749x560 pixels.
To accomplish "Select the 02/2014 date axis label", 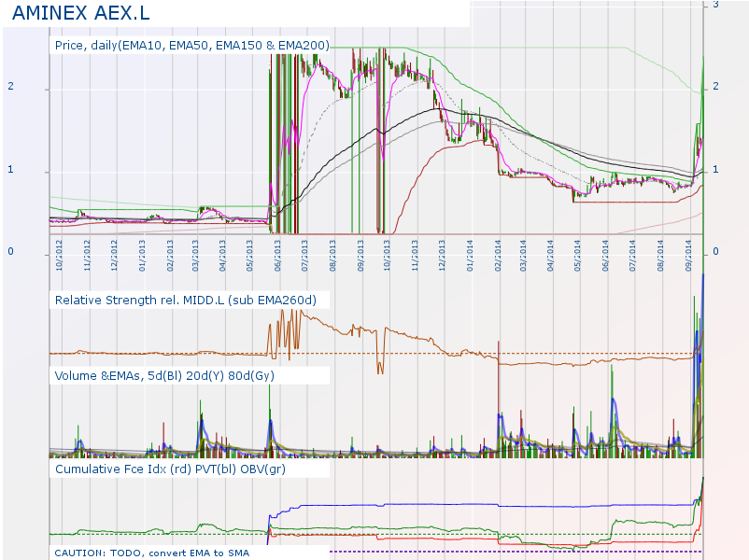I will (x=498, y=256).
